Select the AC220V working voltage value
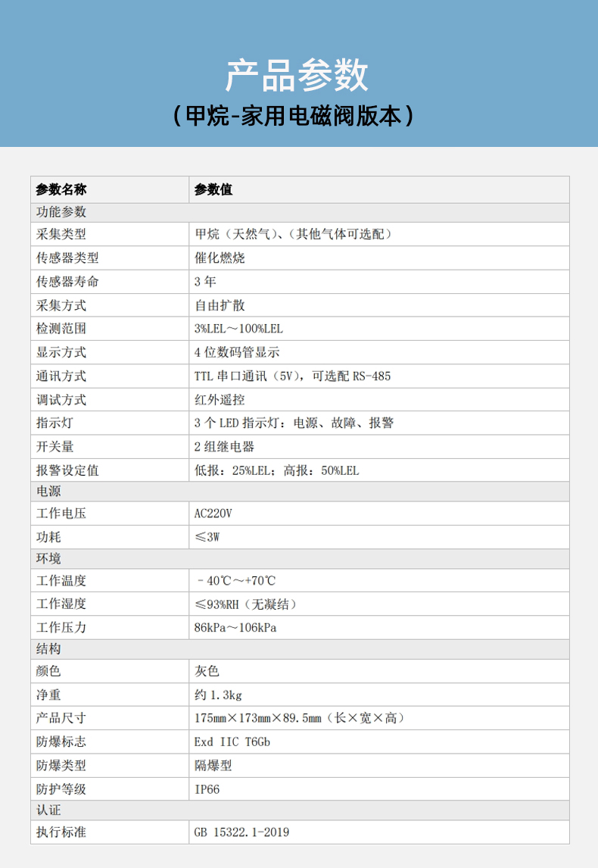598x868 pixels. tap(213, 514)
